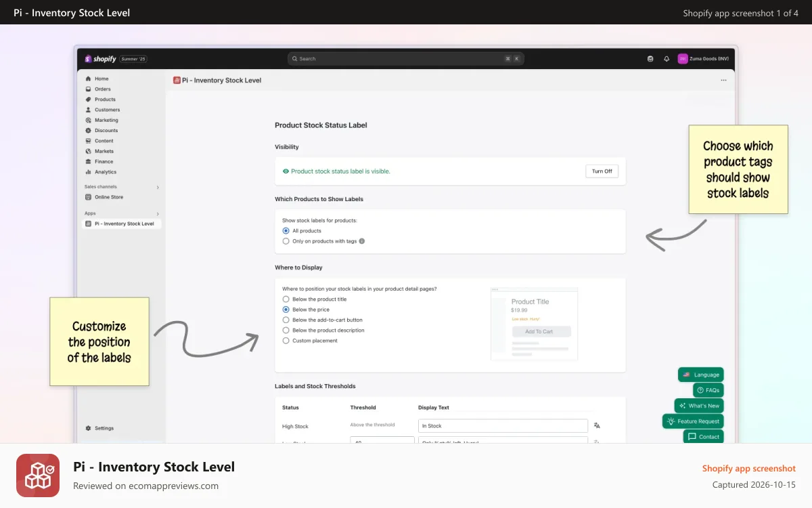This screenshot has width=812, height=508.
Task: Go to Orders in the sidebar
Action: pyautogui.click(x=103, y=89)
